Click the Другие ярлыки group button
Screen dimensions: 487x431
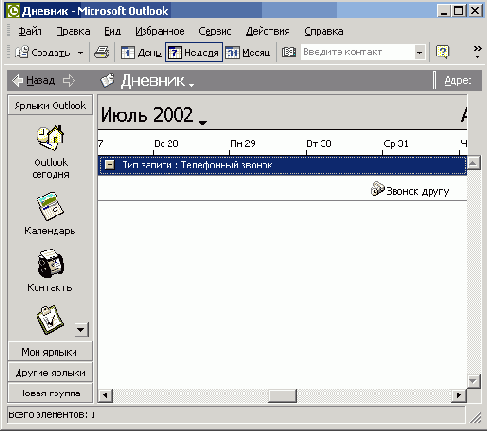(50, 372)
